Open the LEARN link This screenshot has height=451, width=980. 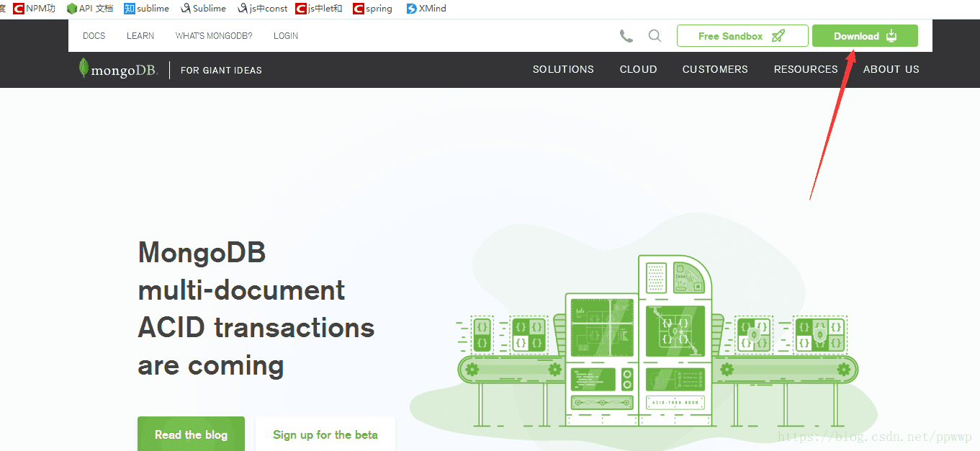click(x=140, y=36)
